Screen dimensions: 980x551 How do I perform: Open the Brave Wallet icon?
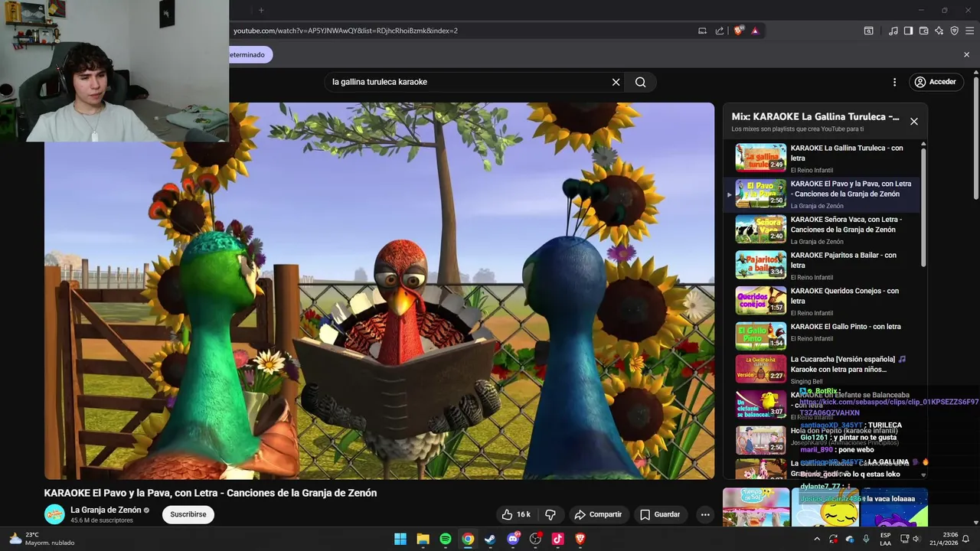(x=923, y=31)
